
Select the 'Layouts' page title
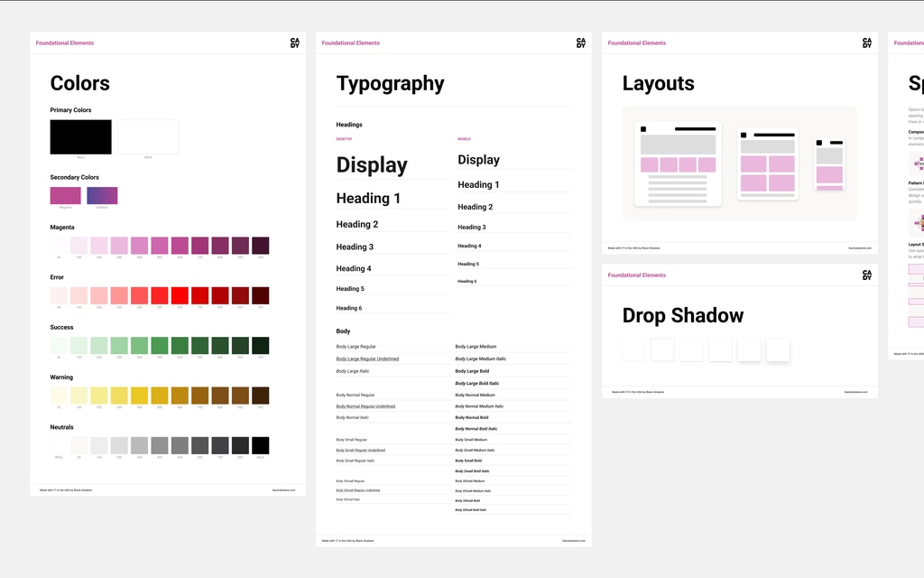point(658,84)
